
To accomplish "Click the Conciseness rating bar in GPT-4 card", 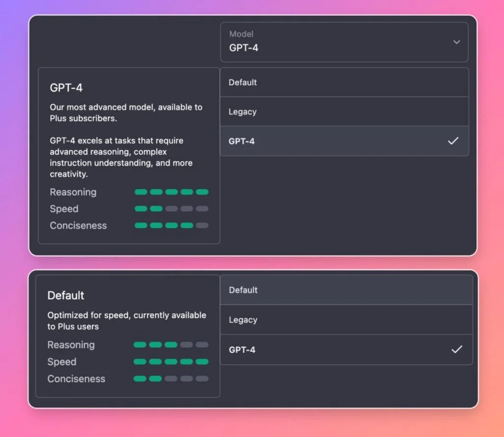I will point(171,226).
